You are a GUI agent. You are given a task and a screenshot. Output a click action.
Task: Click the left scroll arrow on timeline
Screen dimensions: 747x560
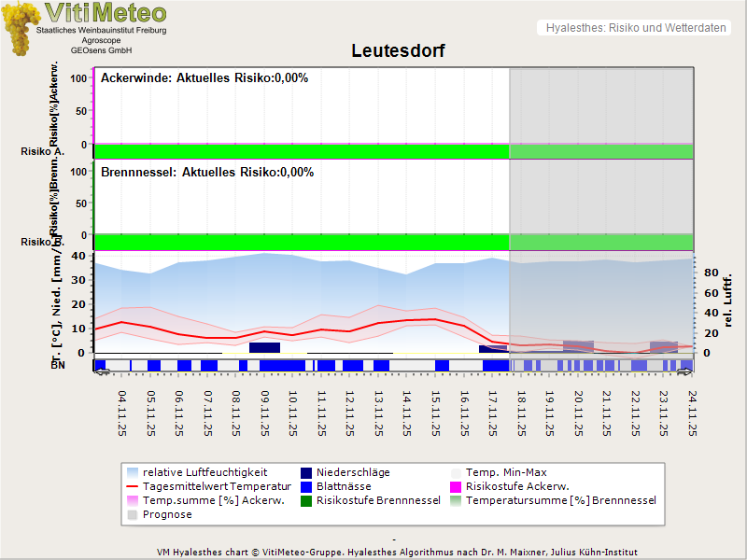pyautogui.click(x=102, y=371)
